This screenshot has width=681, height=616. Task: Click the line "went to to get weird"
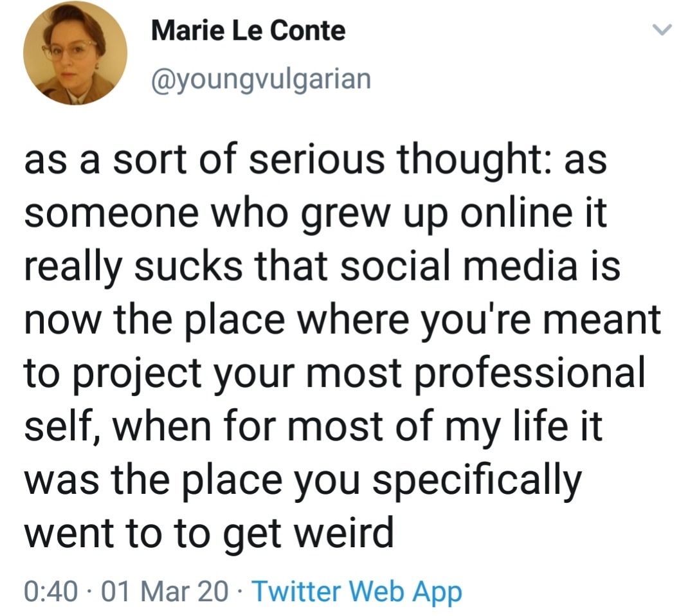(x=210, y=533)
